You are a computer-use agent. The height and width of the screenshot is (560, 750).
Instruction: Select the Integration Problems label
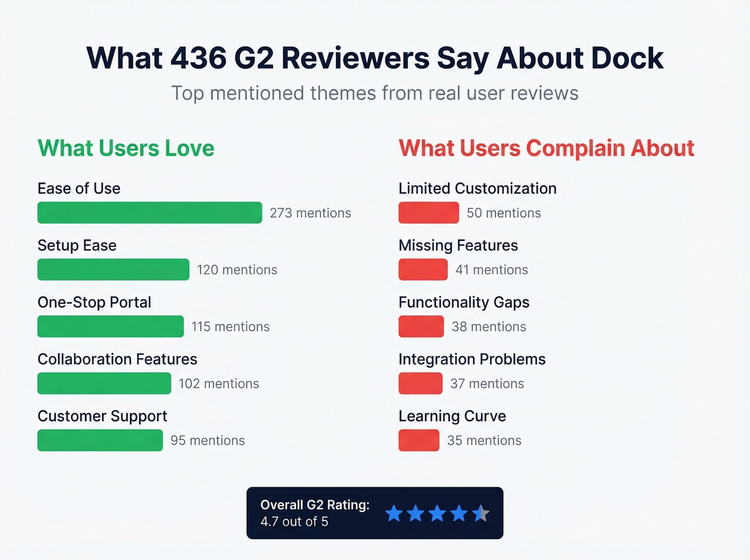pyautogui.click(x=472, y=359)
